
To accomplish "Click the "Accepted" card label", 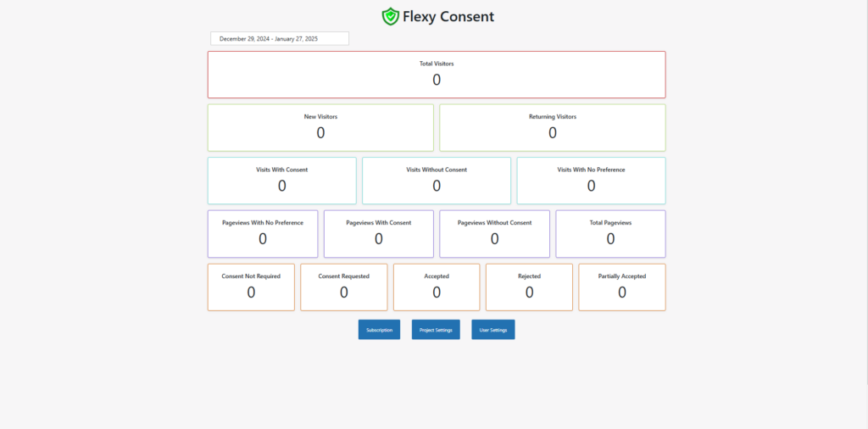I will point(437,276).
